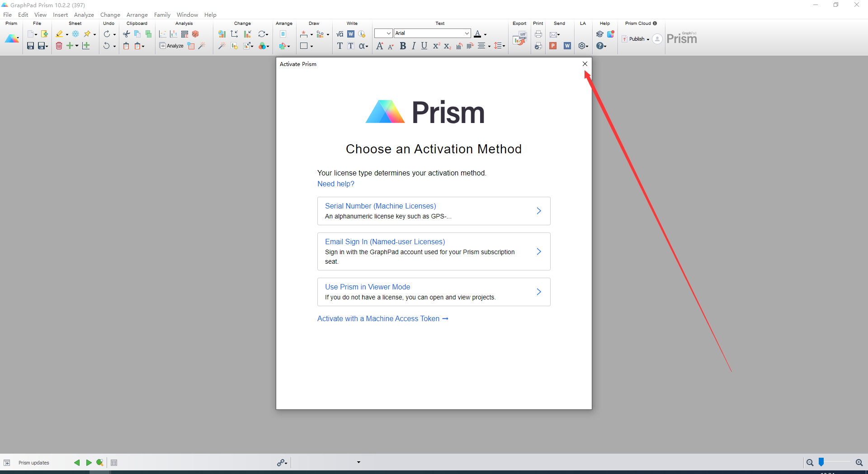Viewport: 868px width, 474px height.
Task: Toggle bold text formatting
Action: [402, 46]
